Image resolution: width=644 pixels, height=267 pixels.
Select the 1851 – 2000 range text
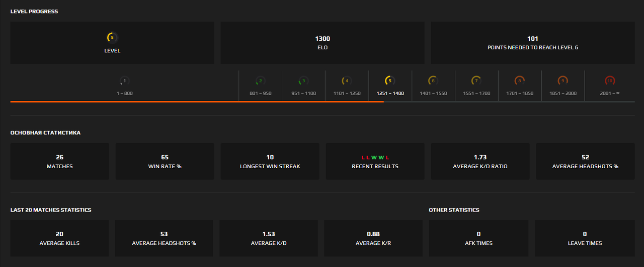pyautogui.click(x=563, y=93)
